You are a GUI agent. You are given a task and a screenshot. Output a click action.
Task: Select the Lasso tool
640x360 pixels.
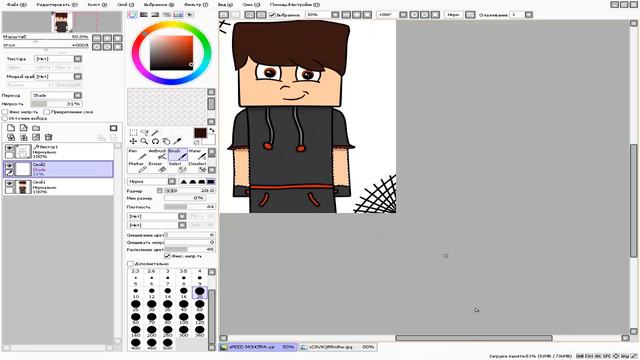click(144, 133)
